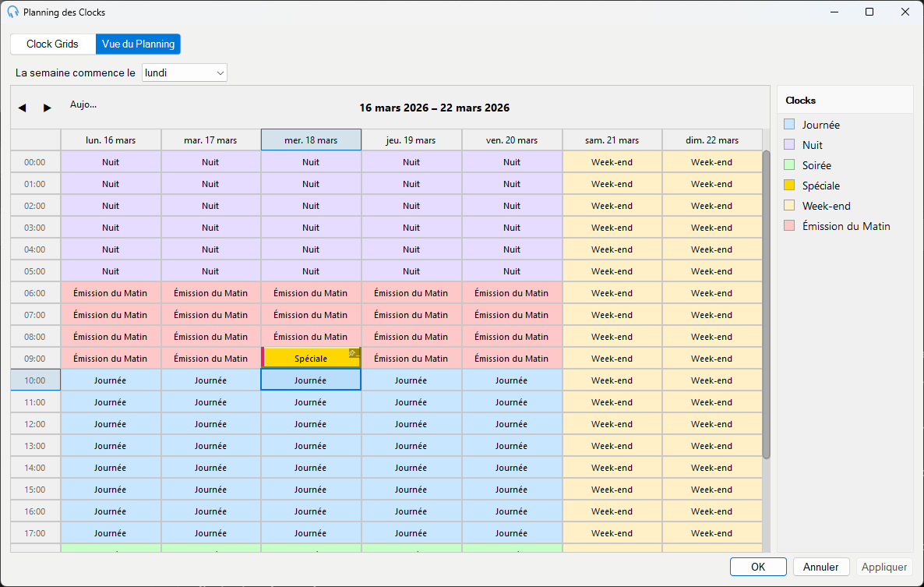This screenshot has width=924, height=587.
Task: Click pin icon on Spéciale clock cell
Action: point(353,353)
